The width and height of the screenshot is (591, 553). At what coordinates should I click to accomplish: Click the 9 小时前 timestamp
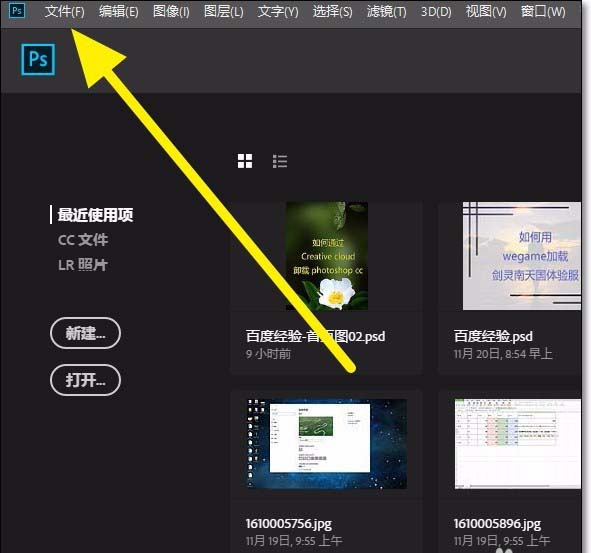[x=268, y=354]
